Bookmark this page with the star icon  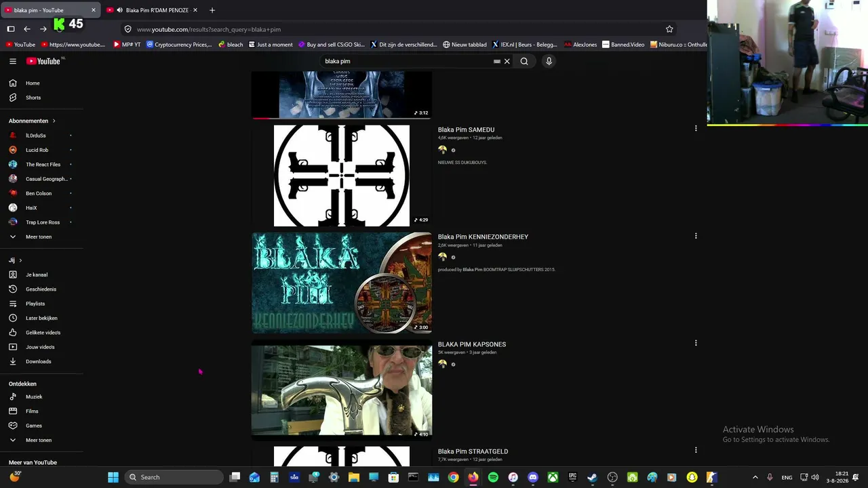point(669,29)
